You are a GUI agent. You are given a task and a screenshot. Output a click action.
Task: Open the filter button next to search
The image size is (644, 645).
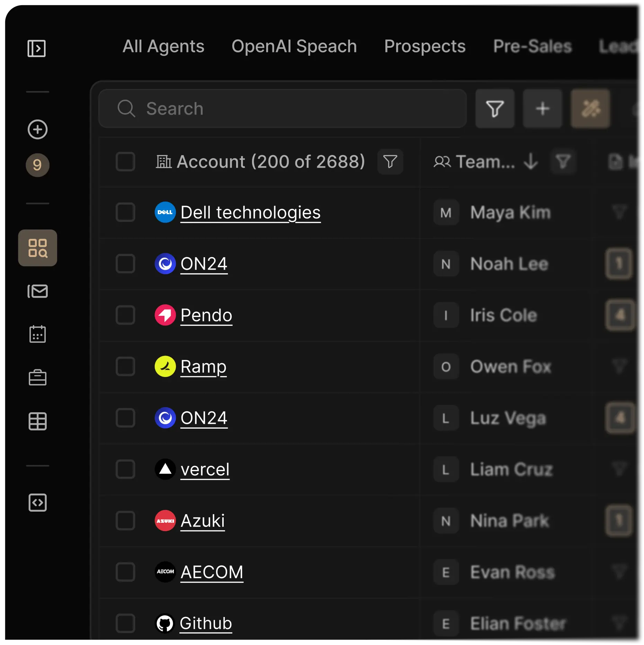coord(495,109)
